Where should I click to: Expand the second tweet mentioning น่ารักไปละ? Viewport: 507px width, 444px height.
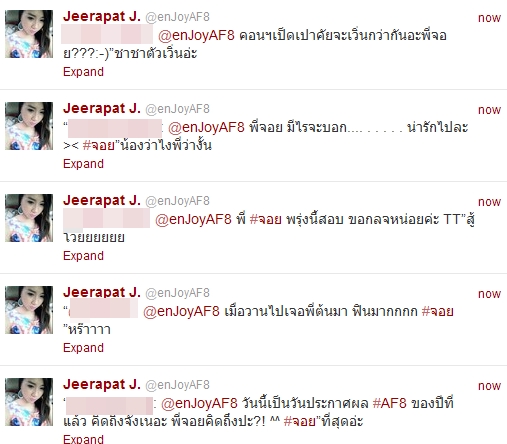point(83,164)
